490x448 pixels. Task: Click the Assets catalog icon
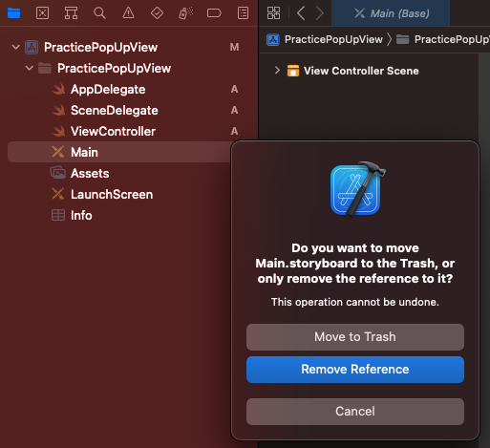tap(58, 173)
